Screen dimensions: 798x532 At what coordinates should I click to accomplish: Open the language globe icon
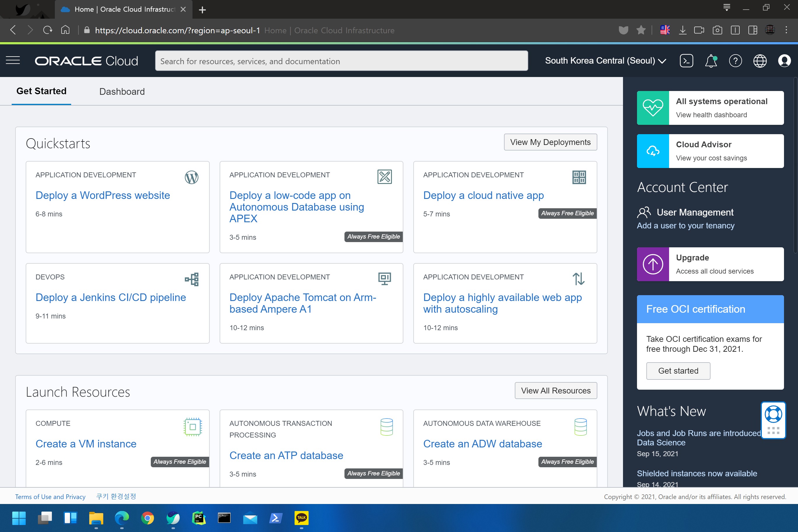tap(760, 61)
